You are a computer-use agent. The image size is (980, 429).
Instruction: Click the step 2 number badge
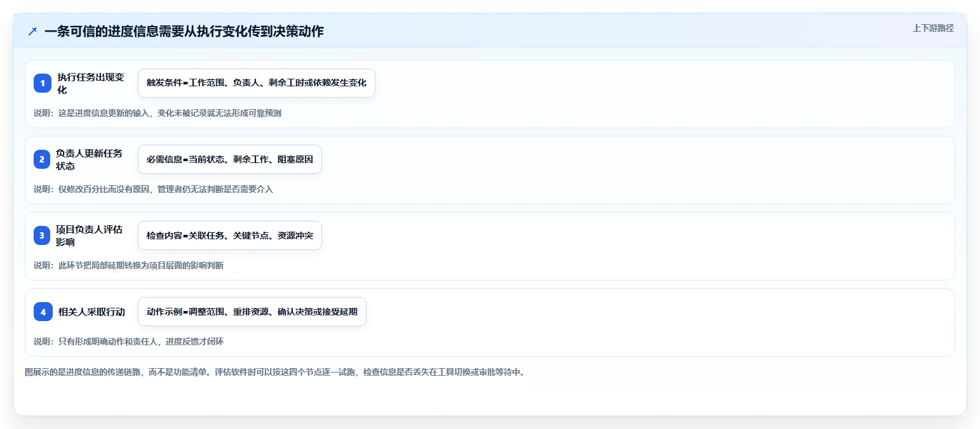tap(42, 159)
